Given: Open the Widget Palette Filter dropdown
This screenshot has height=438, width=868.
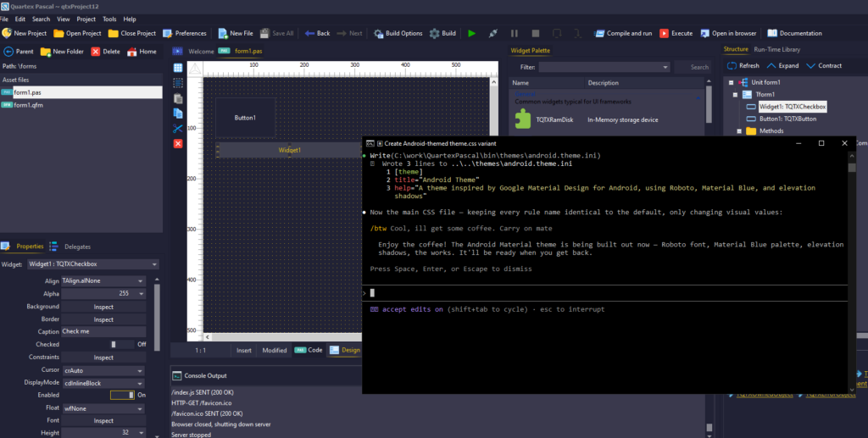Looking at the screenshot, I should [x=604, y=67].
